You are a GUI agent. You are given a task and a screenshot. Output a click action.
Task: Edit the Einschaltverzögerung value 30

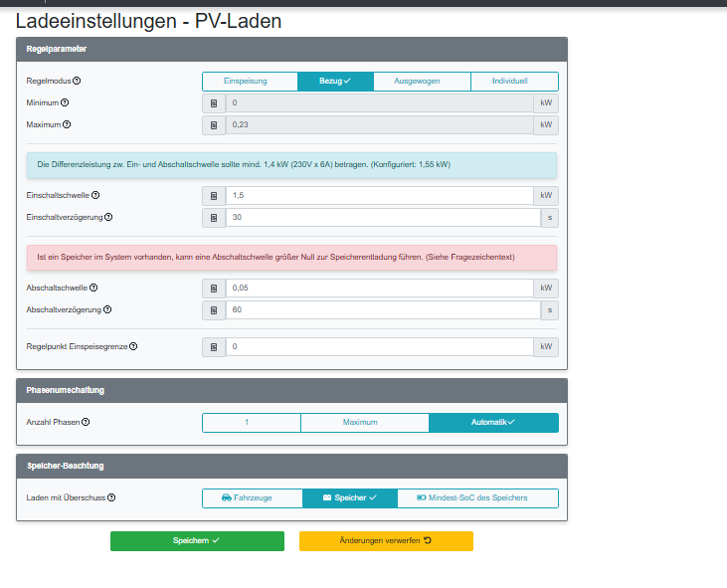point(383,218)
